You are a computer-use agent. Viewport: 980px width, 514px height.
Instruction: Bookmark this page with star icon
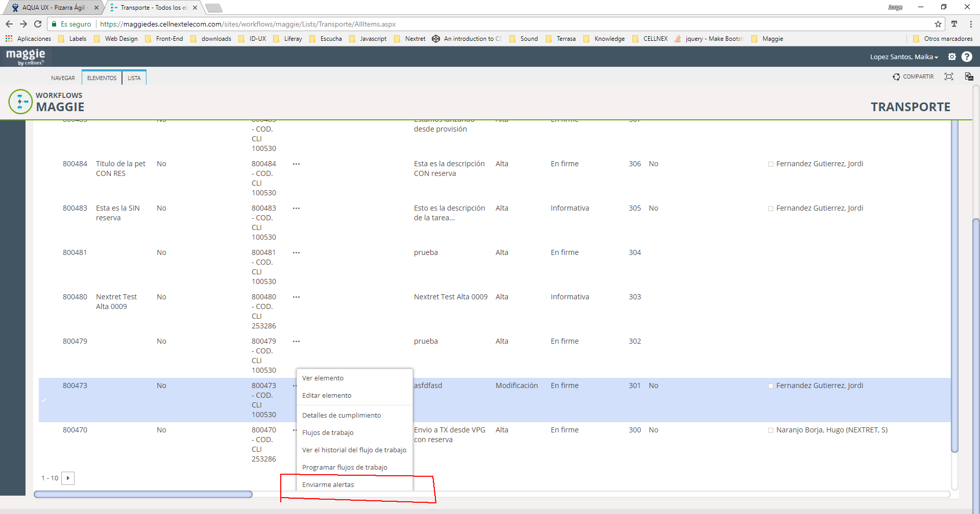[x=938, y=24]
